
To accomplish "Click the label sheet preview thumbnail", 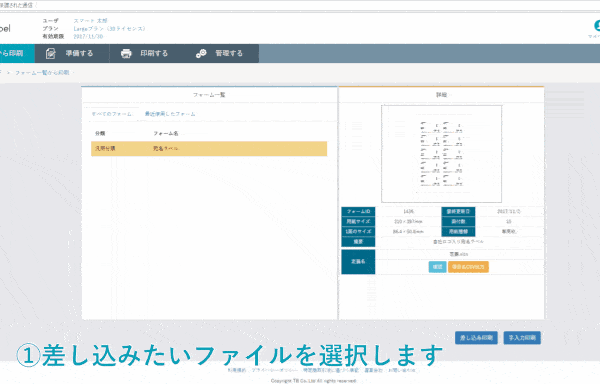I will click(x=441, y=154).
